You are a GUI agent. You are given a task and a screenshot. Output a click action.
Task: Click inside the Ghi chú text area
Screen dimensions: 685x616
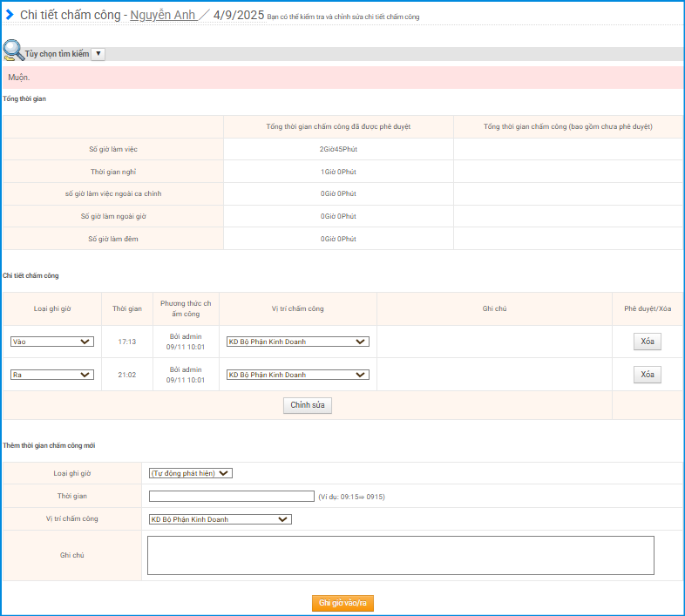400,555
